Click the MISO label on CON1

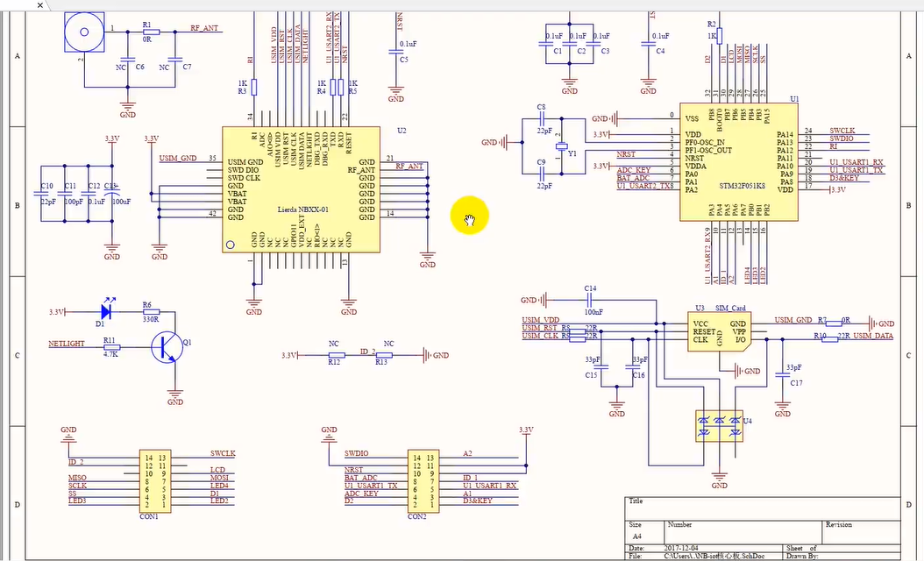coord(77,478)
